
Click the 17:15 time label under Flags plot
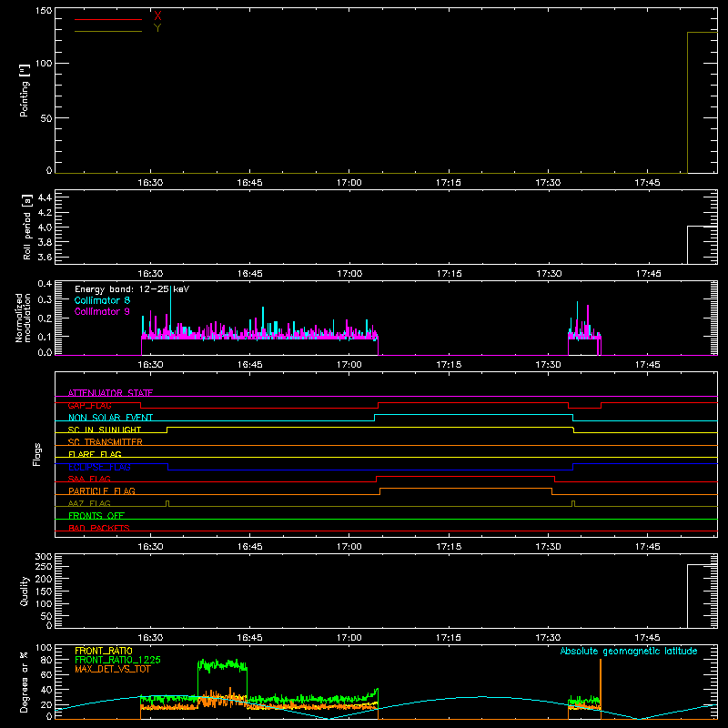(449, 547)
